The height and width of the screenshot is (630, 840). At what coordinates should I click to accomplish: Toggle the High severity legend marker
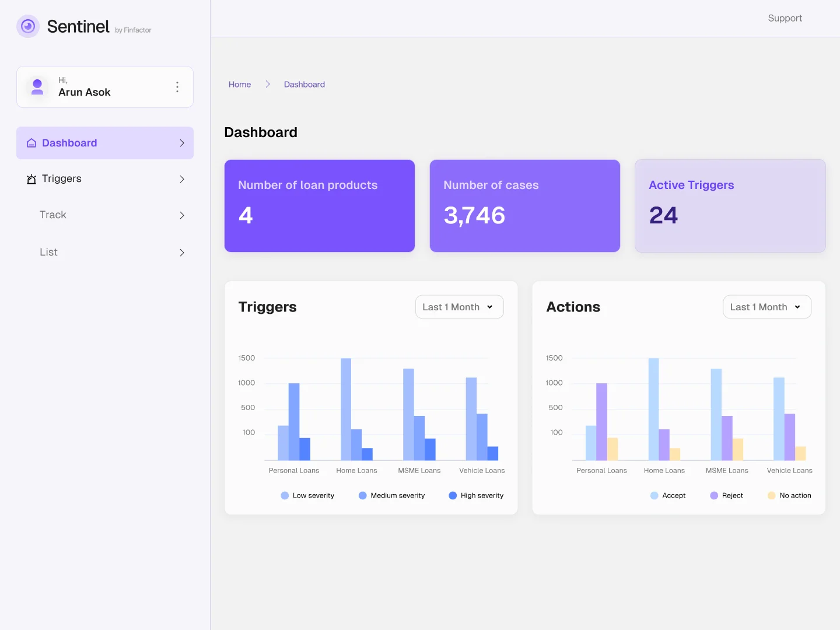coord(453,495)
